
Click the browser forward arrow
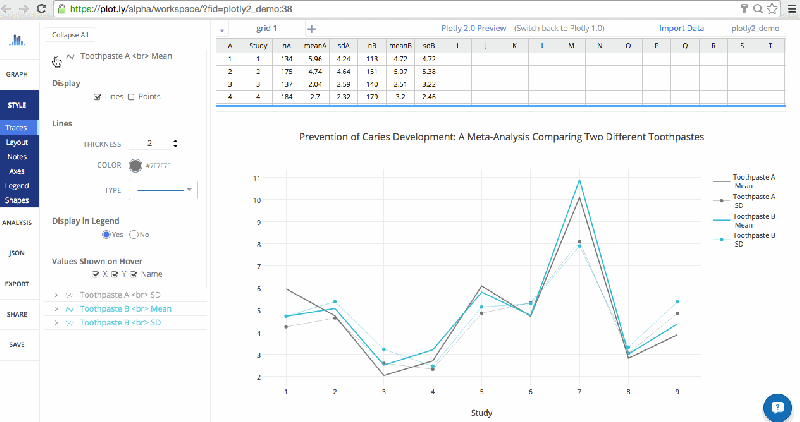[24, 9]
